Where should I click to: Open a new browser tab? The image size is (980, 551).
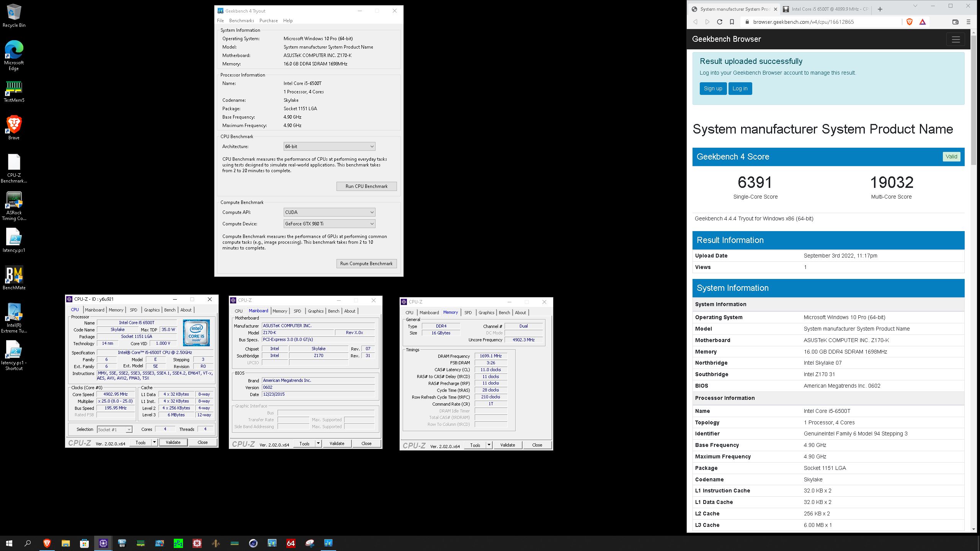tap(880, 9)
